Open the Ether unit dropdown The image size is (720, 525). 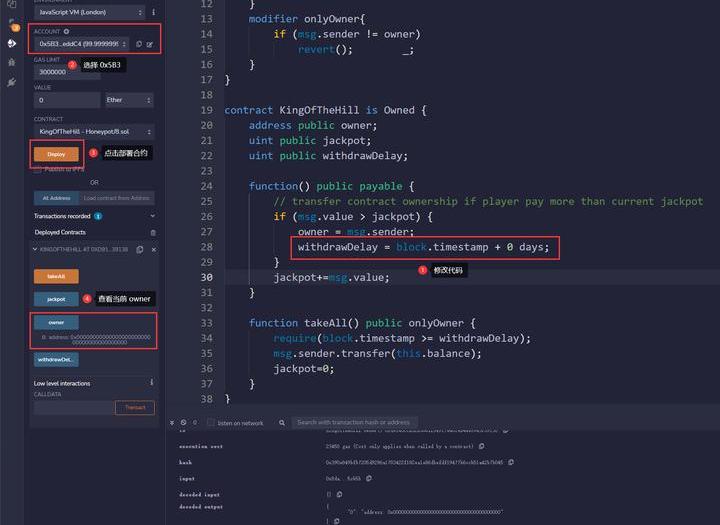click(129, 100)
